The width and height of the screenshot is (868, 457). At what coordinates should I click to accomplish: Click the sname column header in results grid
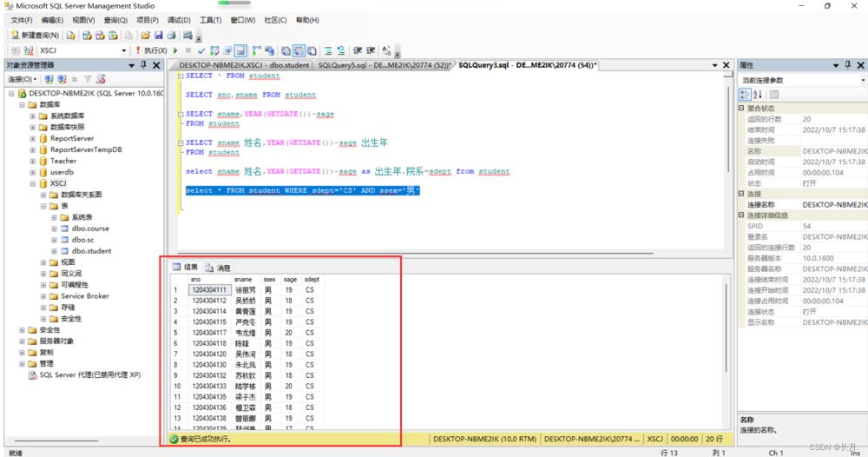tap(243, 279)
